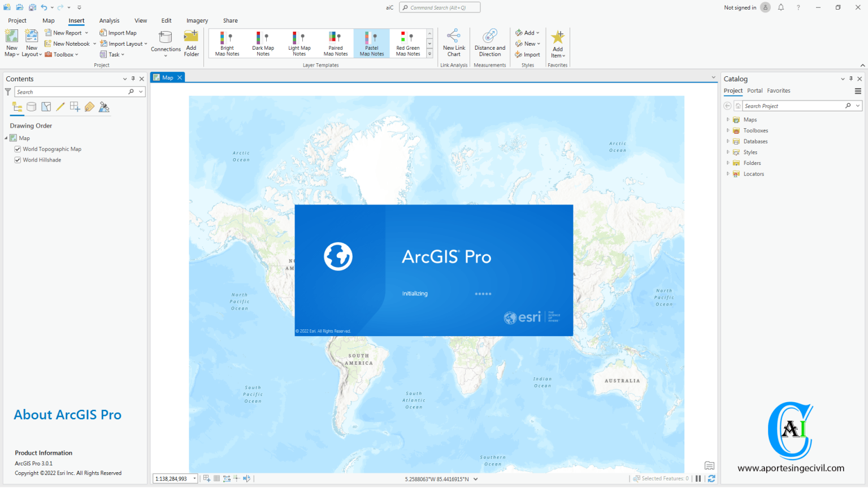
Task: Add current item to Favorites
Action: tap(558, 43)
